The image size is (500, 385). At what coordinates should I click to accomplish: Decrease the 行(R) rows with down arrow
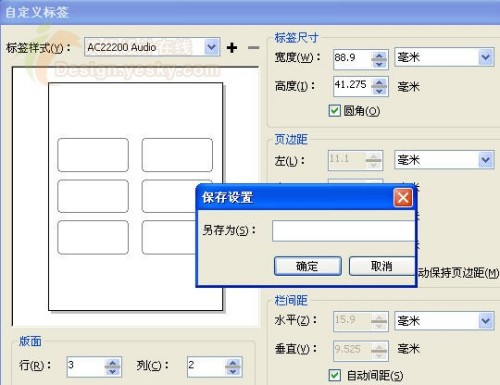click(113, 371)
